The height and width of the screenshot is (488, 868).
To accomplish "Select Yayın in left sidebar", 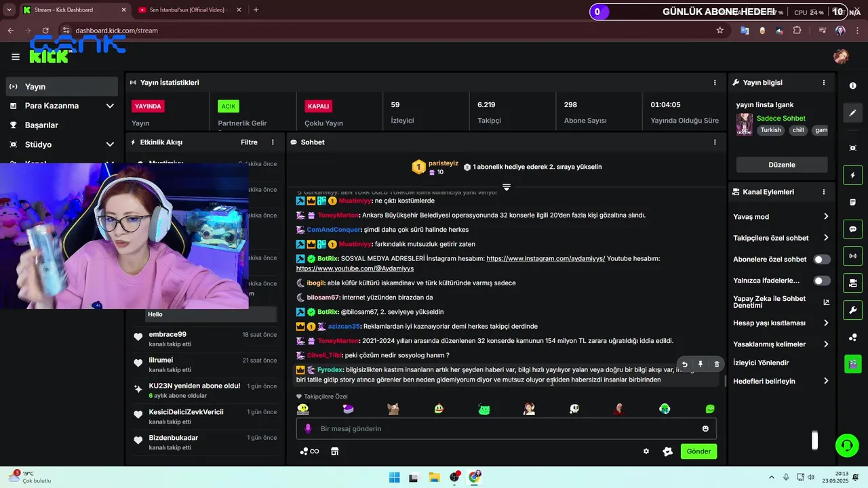I will tap(62, 87).
